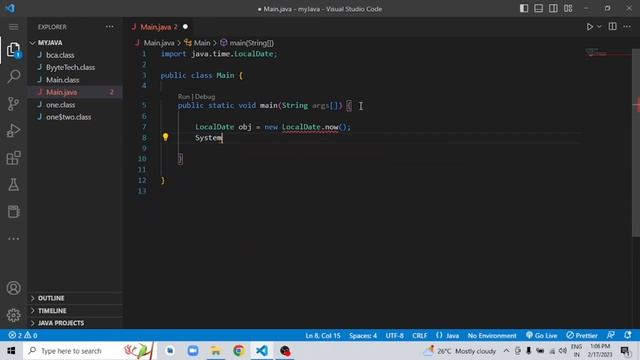This screenshot has width=640, height=360.
Task: Toggle primary side bar layout icon
Action: pos(524,9)
